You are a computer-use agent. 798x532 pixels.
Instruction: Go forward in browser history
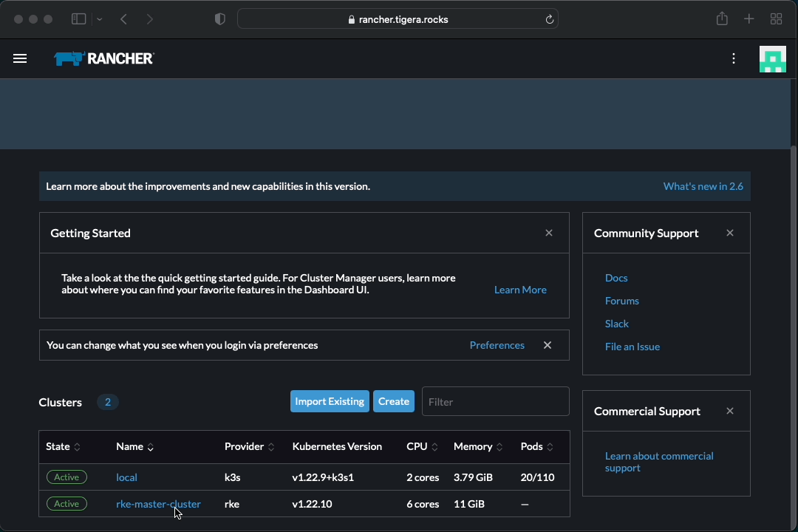149,19
